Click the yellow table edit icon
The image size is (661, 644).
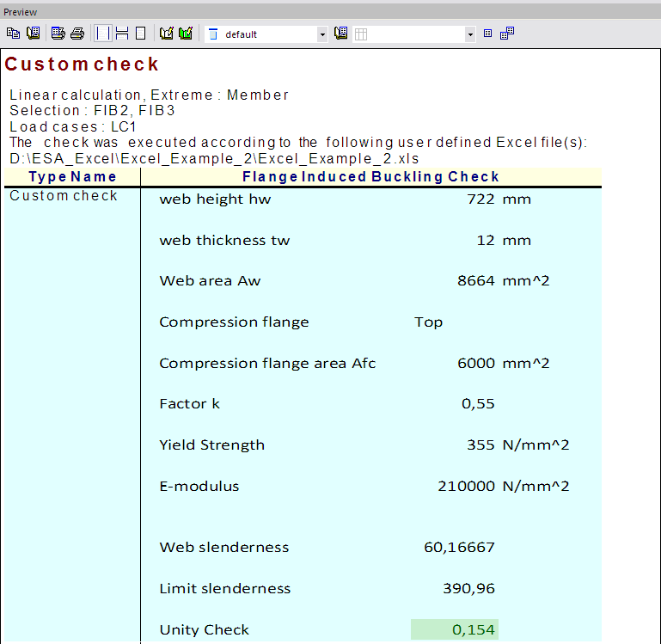167,34
